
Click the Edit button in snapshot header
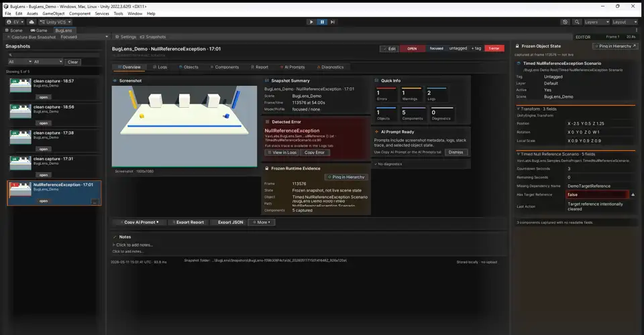388,48
